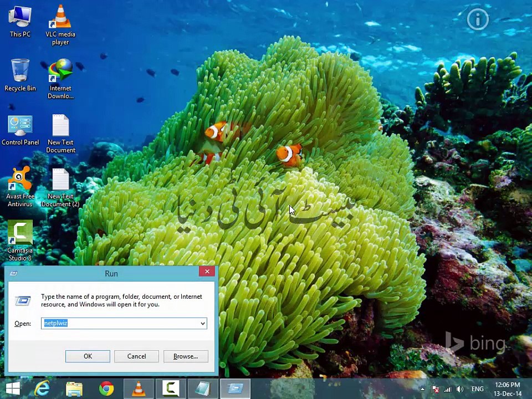The width and height of the screenshot is (532, 399).
Task: Click Browse... in the Run dialog
Action: coord(186,356)
